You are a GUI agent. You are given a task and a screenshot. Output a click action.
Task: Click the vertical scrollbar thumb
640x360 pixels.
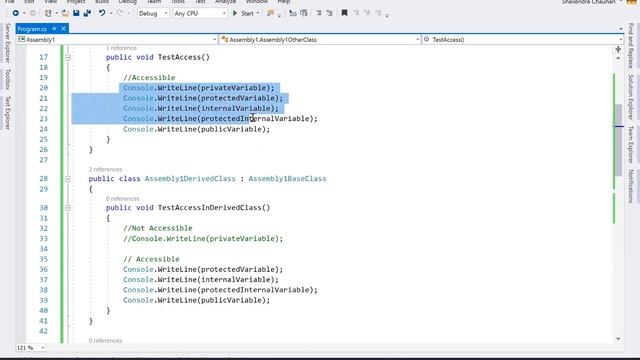[618, 140]
